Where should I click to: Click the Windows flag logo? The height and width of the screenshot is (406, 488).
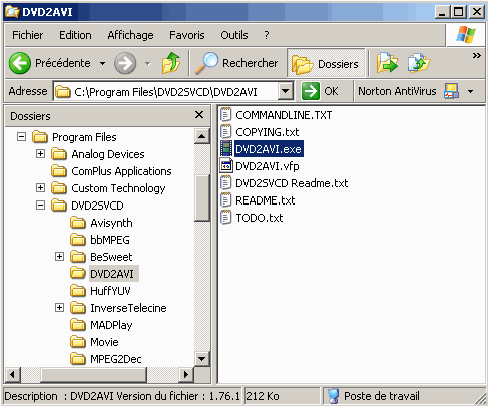pos(466,35)
